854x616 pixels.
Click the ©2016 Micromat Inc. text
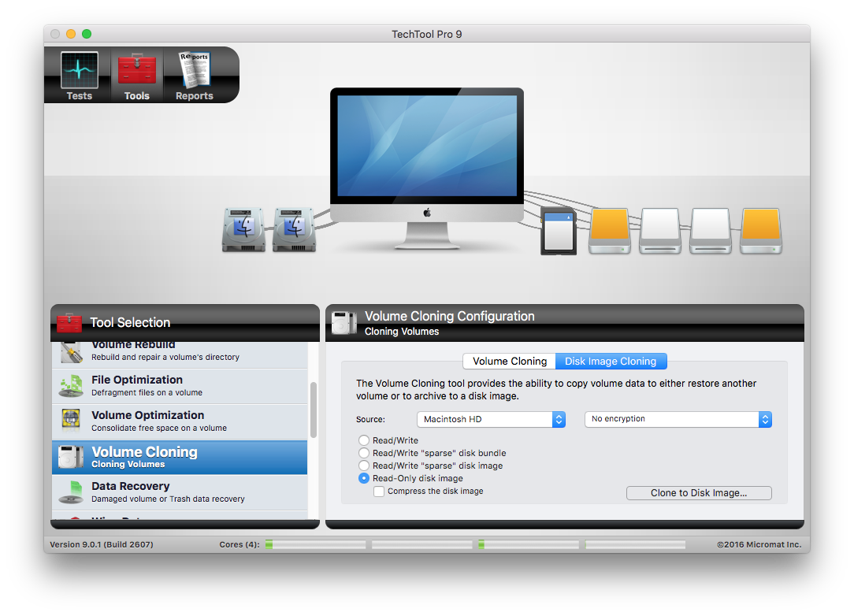coord(759,544)
